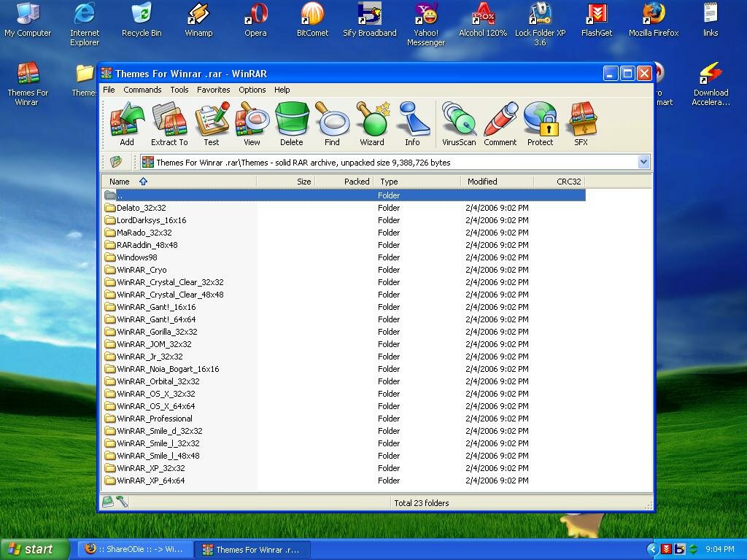Open Mozilla Firefox desktop shortcut
This screenshot has height=560, width=747.
(x=654, y=19)
